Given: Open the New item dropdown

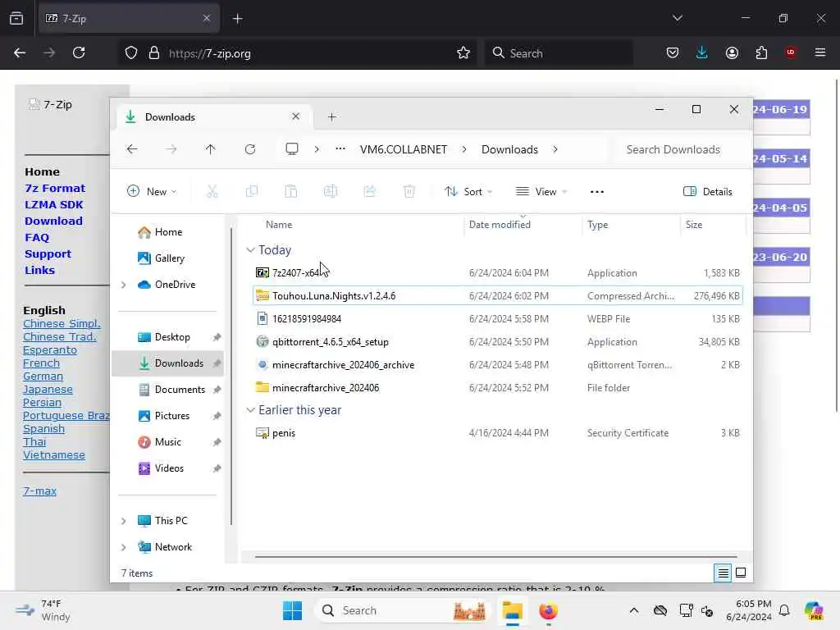Looking at the screenshot, I should coord(152,191).
